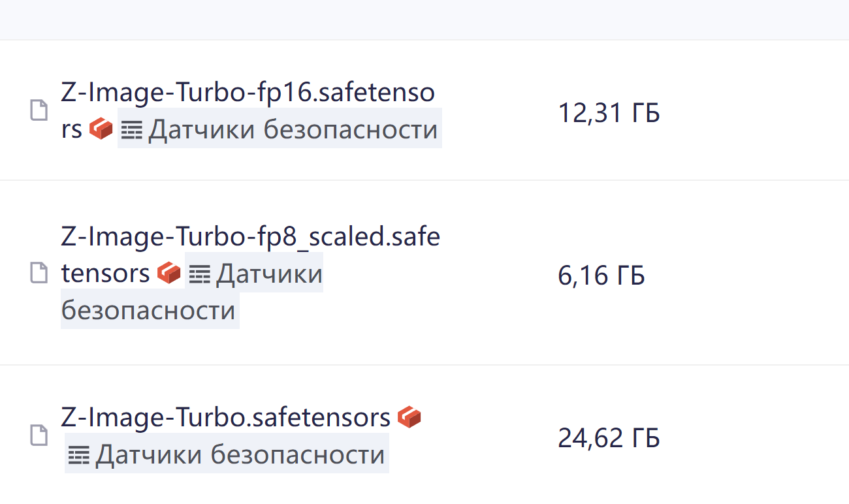Click the list icon in the 24,62 ГБ file's badge
The image size is (849, 504).
tap(80, 456)
